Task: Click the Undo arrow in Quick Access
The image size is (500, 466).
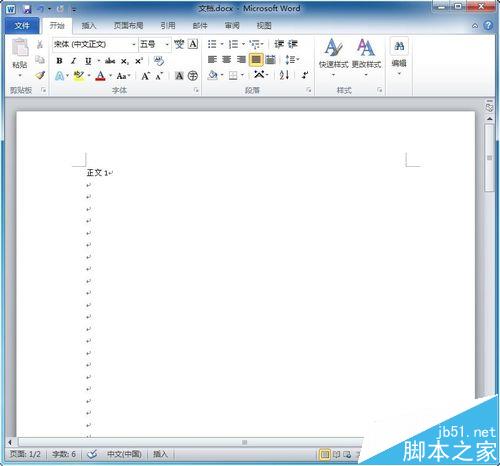Action: point(41,9)
